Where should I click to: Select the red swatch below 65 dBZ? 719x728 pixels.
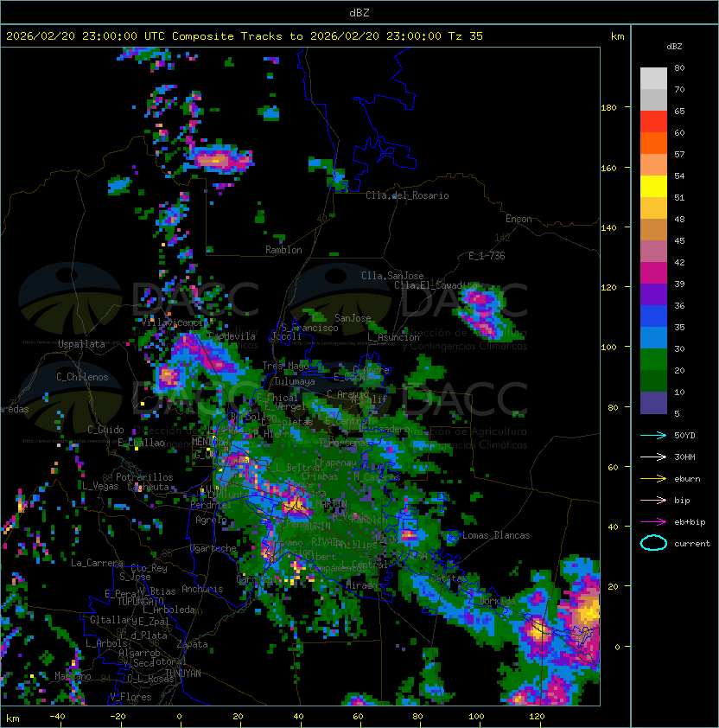coord(653,122)
